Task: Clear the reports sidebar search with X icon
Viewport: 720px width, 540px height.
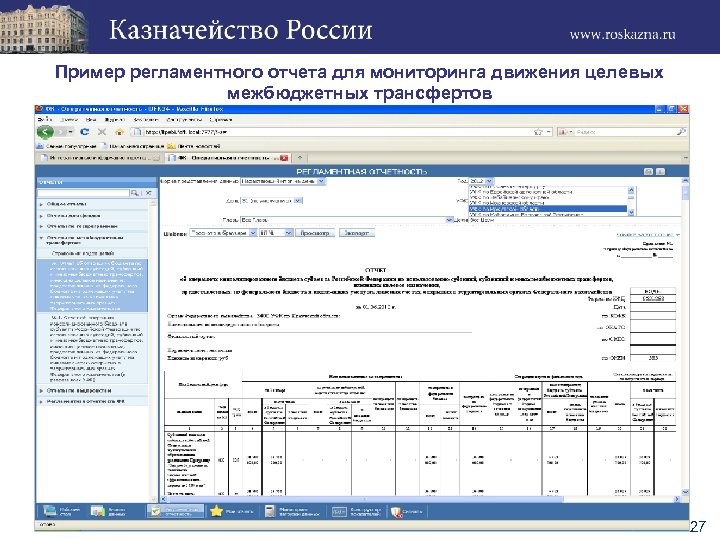Action: [x=148, y=193]
